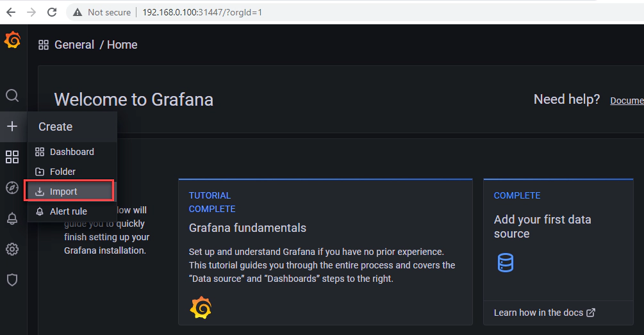The width and height of the screenshot is (644, 335).
Task: Open the search magnifier in sidebar
Action: [12, 95]
